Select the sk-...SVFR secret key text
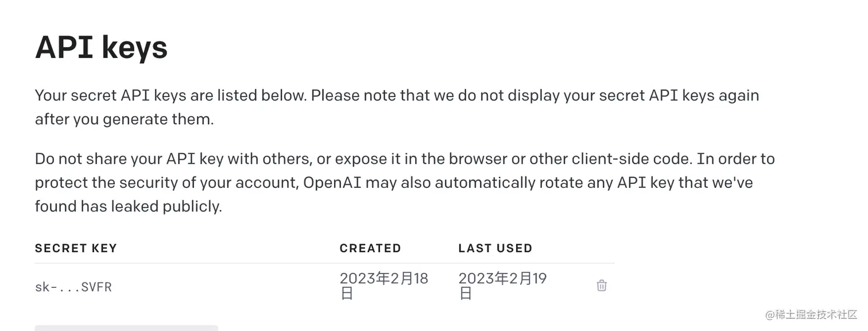 tap(73, 287)
